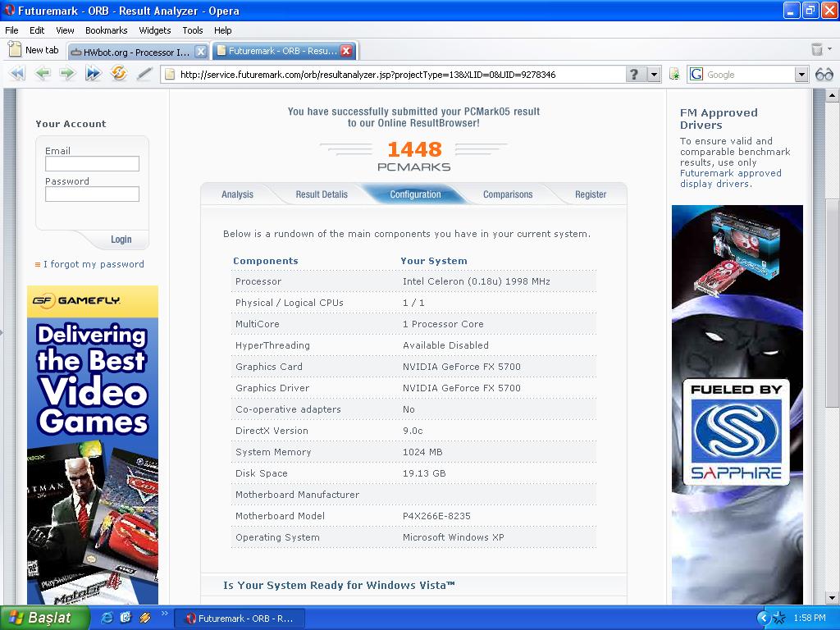The width and height of the screenshot is (840, 630).
Task: Click the P4X266E-8235 motherboard model value
Action: [x=436, y=516]
